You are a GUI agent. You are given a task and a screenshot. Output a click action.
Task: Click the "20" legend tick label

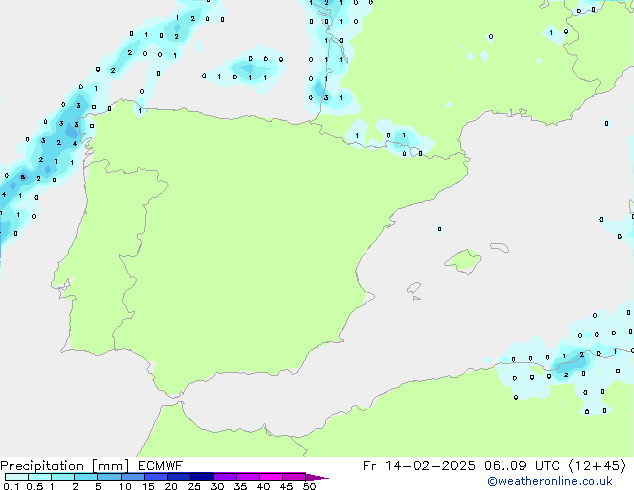pyautogui.click(x=171, y=486)
